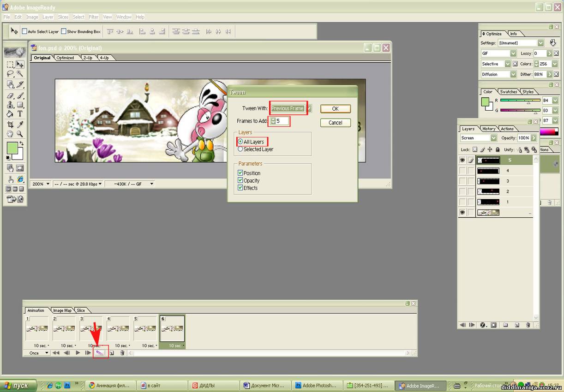This screenshot has width=564, height=392.
Task: Open Selective color reduction dropdown
Action: click(496, 64)
